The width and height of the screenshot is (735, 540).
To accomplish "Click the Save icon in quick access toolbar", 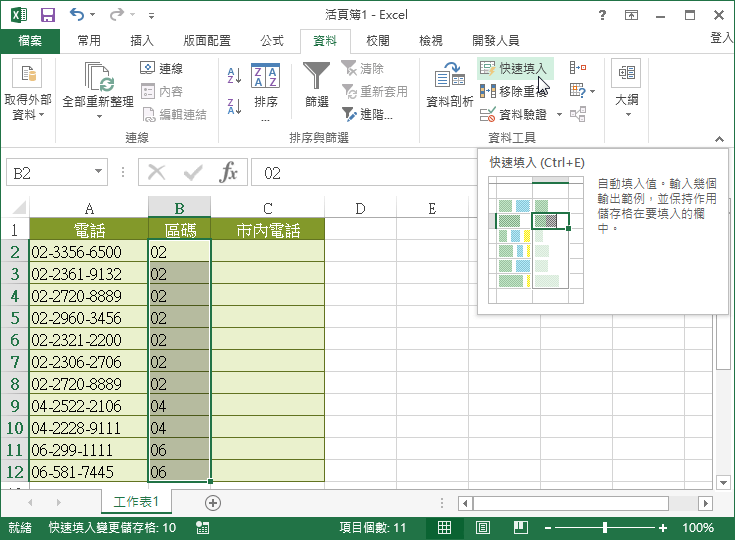I will click(x=48, y=15).
